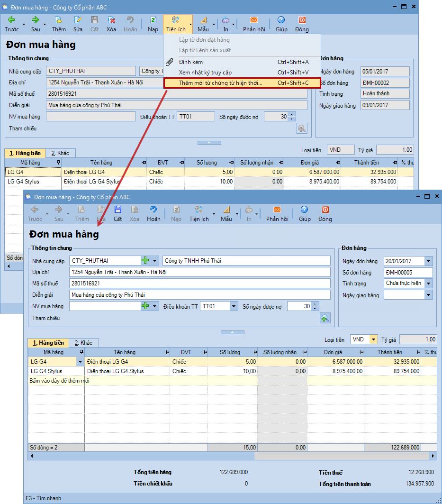442x504 pixels.
Task: Click Diễn giải field in front window
Action: tap(199, 295)
